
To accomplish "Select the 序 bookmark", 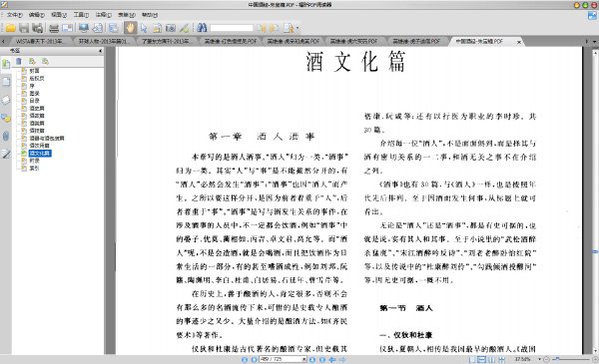I will [32, 86].
